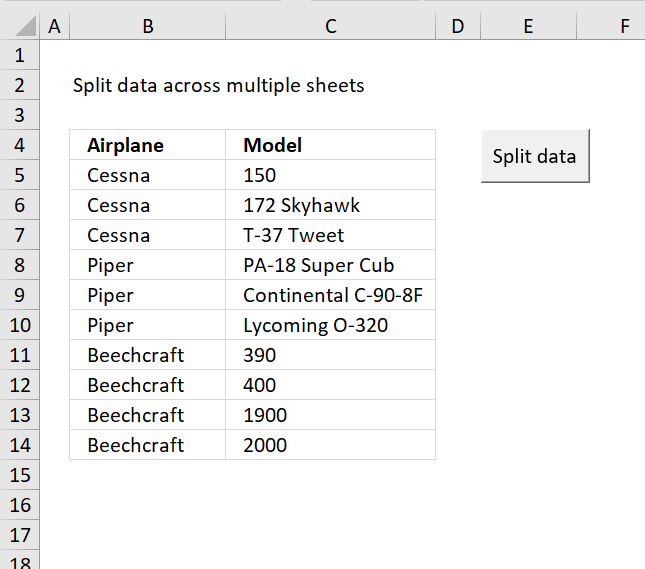The width and height of the screenshot is (645, 569).
Task: Select column A header
Action: click(x=55, y=26)
